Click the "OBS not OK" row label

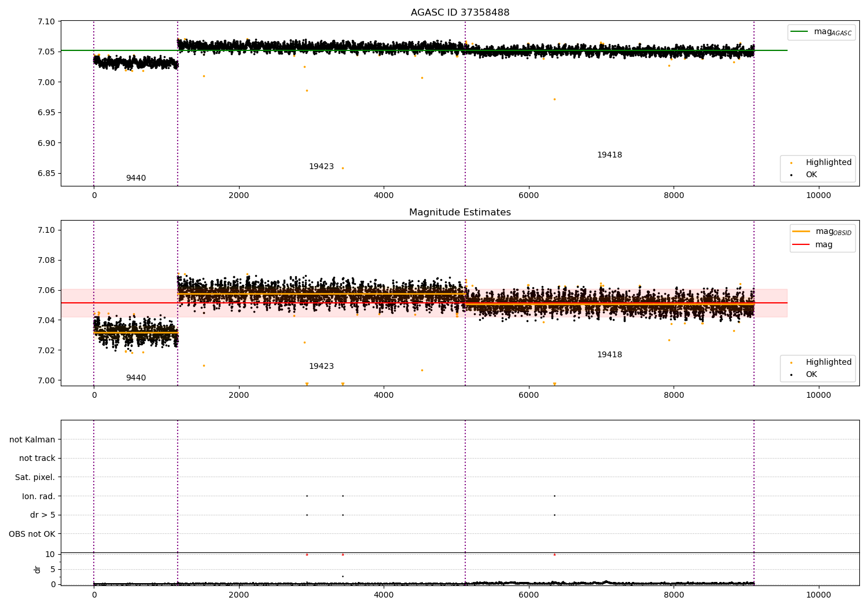tap(32, 534)
